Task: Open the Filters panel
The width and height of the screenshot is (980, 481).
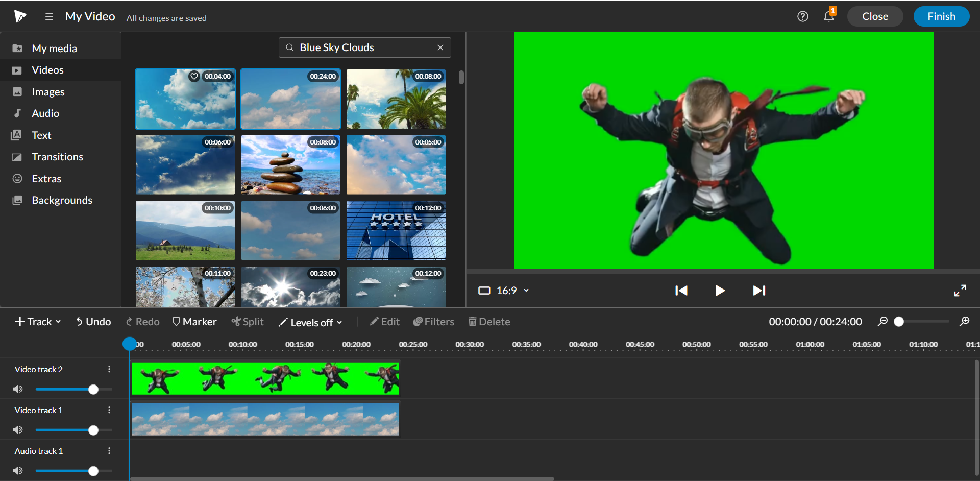Action: (433, 322)
